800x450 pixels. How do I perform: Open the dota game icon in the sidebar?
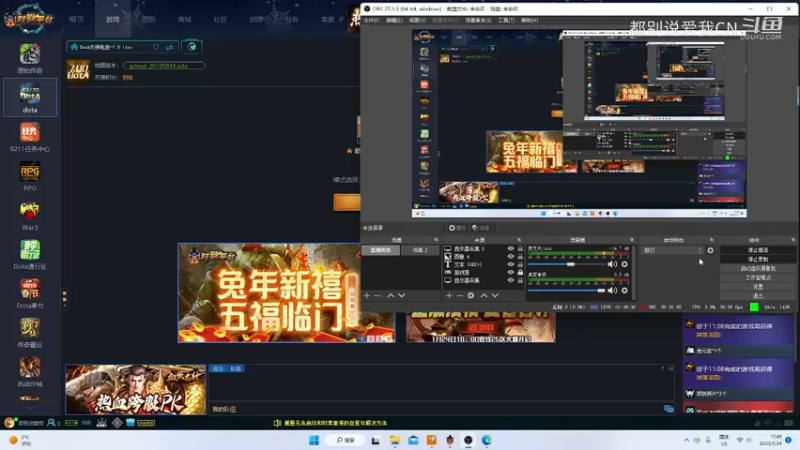pos(30,97)
